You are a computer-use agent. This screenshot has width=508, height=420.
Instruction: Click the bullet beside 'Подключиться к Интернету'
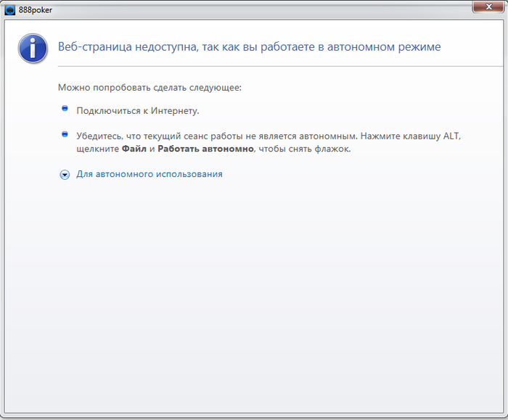65,108
